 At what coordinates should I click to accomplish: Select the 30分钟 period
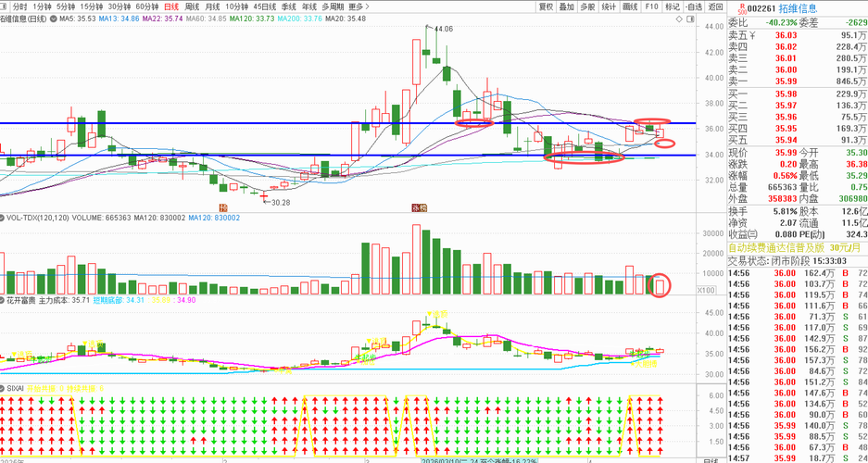(x=119, y=6)
